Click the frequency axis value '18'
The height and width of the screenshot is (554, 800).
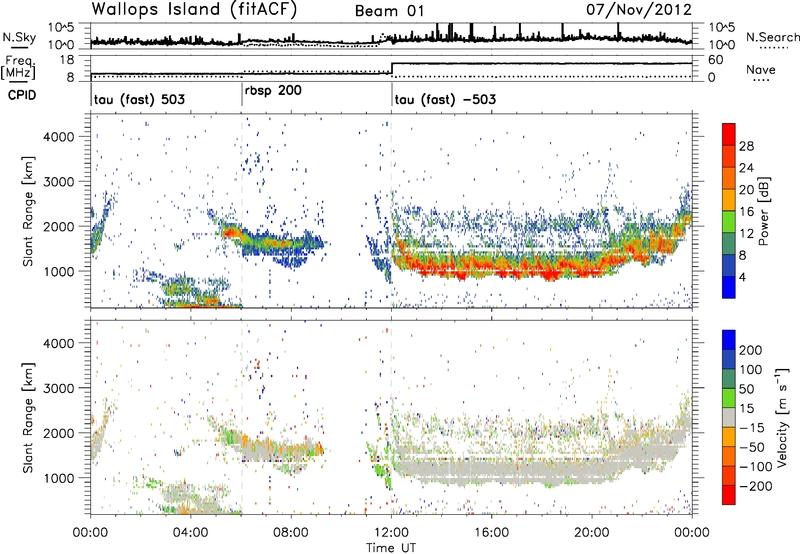[x=67, y=60]
